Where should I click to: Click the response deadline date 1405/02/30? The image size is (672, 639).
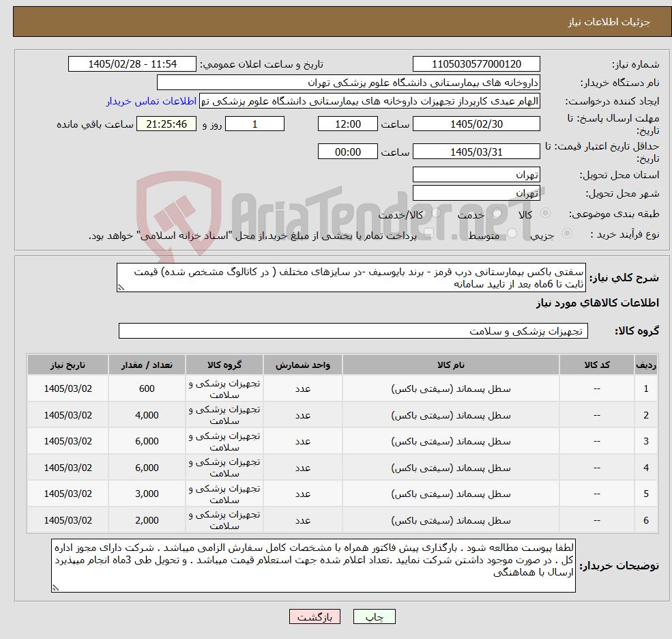coord(476,124)
